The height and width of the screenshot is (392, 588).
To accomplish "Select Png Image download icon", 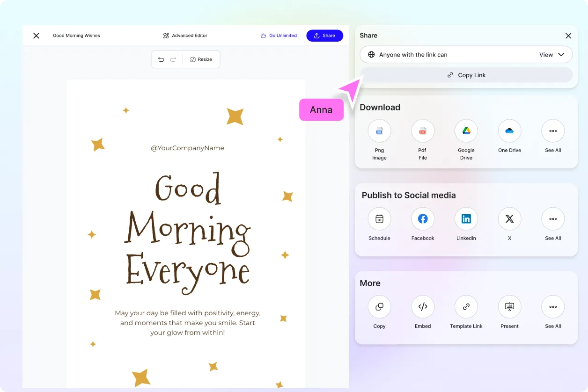I will [x=379, y=131].
